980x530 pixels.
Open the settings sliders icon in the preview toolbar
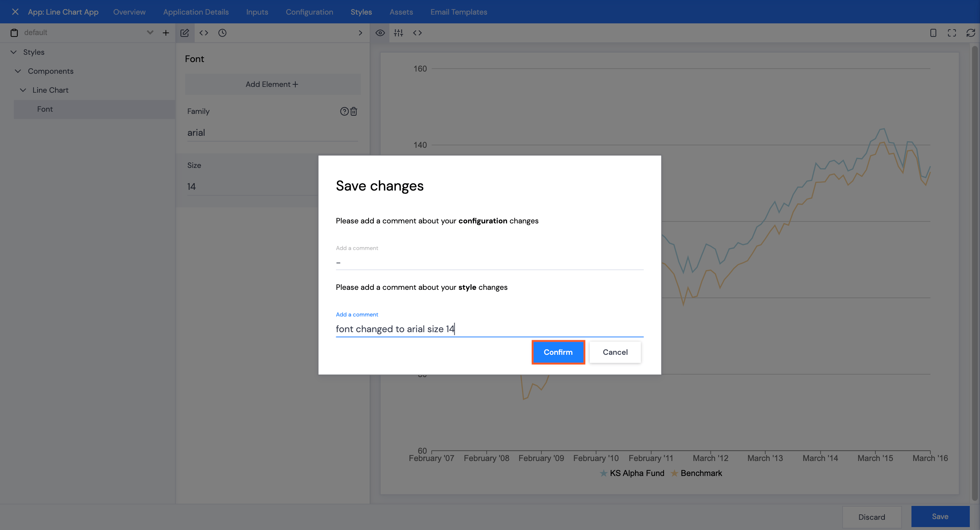pos(398,33)
